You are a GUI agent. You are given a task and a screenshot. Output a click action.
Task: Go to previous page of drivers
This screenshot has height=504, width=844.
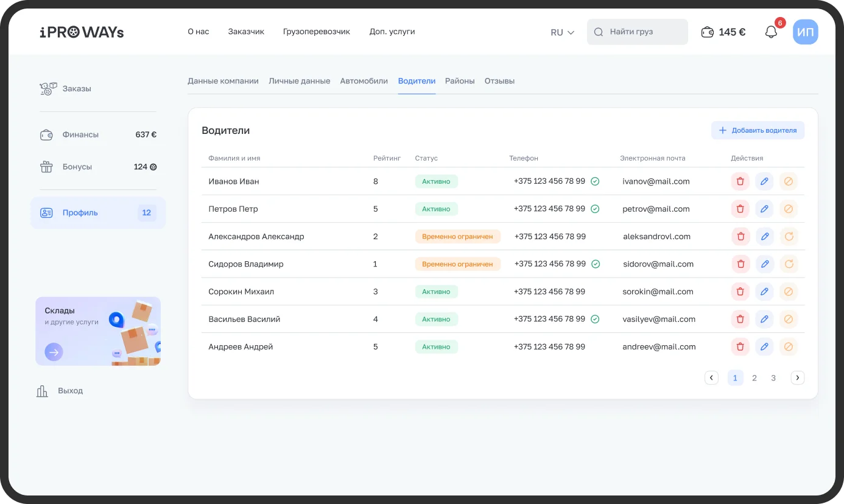coord(711,378)
